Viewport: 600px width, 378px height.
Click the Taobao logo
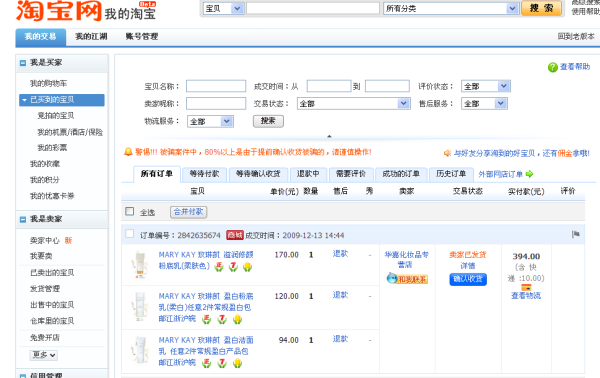(x=59, y=11)
